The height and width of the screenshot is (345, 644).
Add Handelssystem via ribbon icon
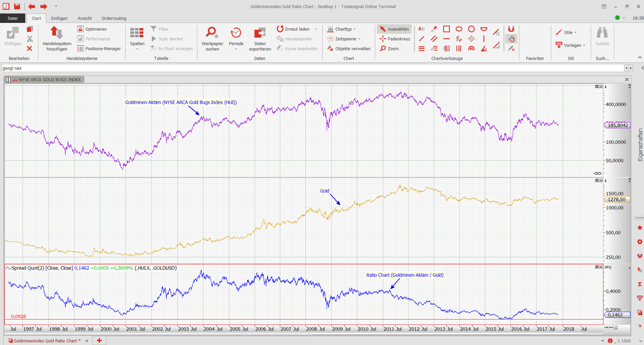[x=57, y=33]
